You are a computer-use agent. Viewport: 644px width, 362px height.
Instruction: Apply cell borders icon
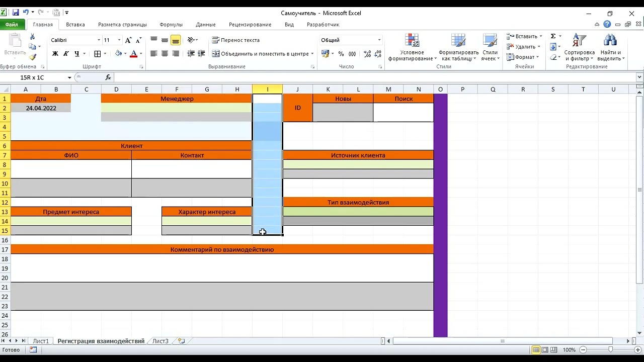[98, 54]
